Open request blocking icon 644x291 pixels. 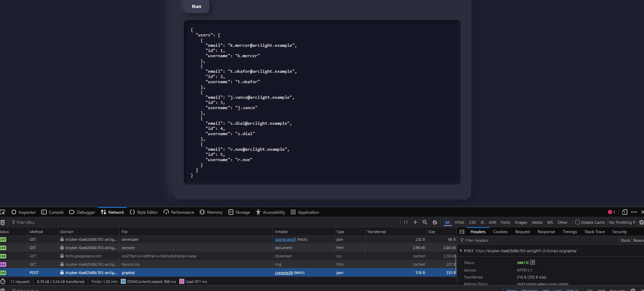[x=435, y=222]
